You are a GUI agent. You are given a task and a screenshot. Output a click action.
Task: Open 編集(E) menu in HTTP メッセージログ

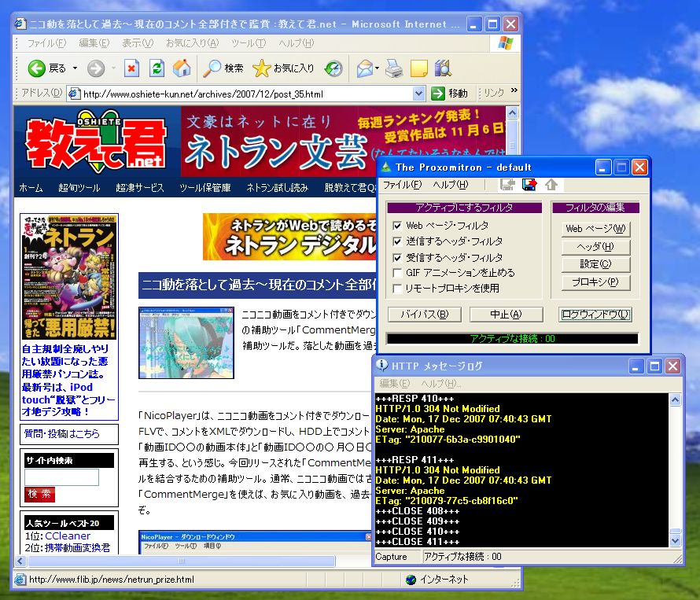395,384
